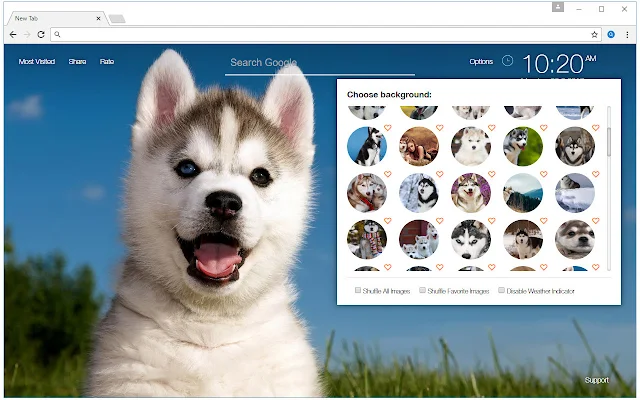This screenshot has width=640, height=400.
Task: Enable Shuffle Favorite Images checkbox
Action: coord(422,290)
